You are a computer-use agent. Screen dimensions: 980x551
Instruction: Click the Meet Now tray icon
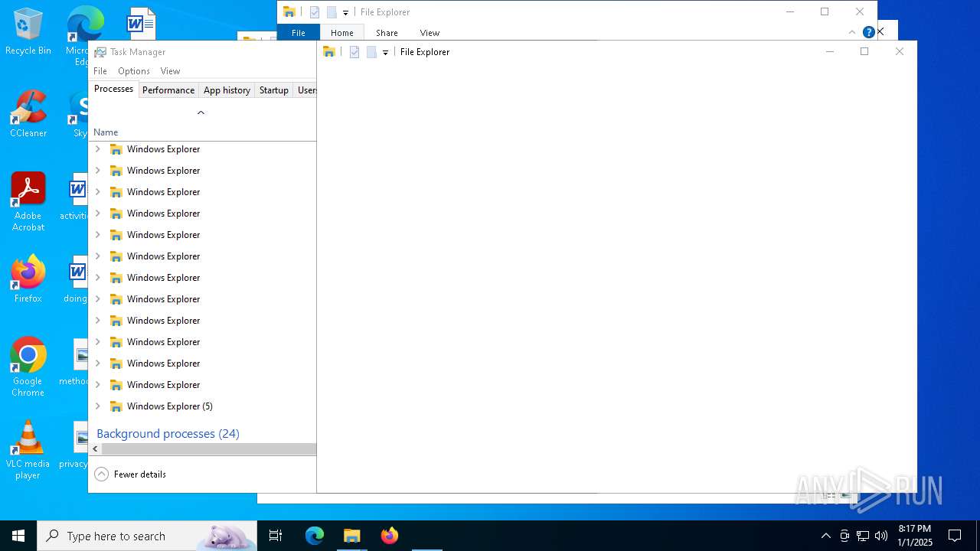point(844,536)
